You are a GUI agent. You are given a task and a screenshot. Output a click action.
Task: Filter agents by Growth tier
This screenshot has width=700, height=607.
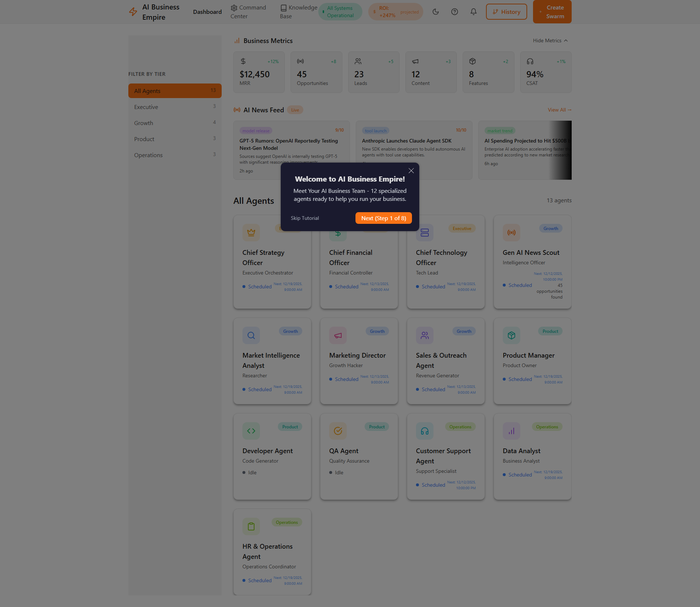(175, 123)
